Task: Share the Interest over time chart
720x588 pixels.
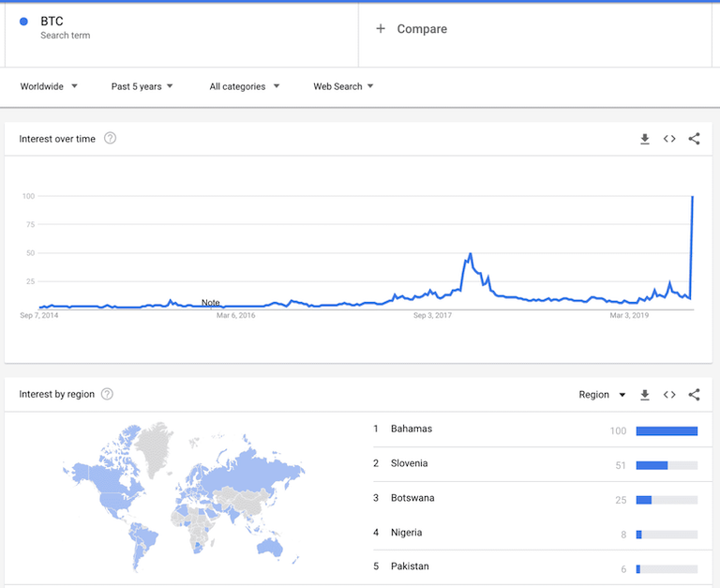Action: [x=694, y=139]
